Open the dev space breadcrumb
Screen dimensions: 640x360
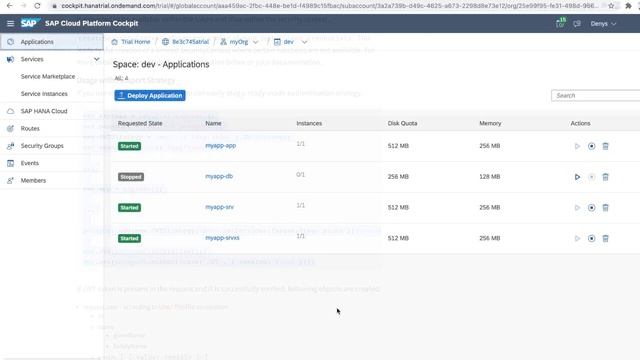[289, 42]
